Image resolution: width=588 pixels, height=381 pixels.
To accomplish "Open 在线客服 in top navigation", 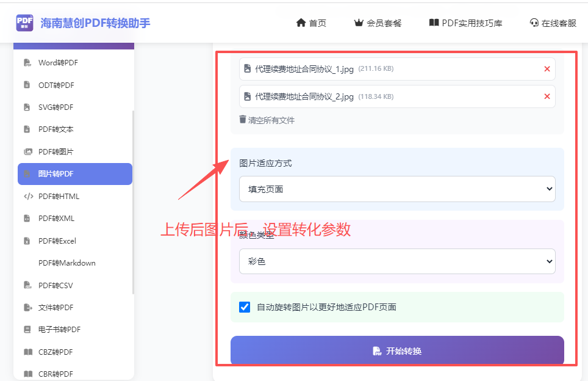I will pyautogui.click(x=553, y=23).
